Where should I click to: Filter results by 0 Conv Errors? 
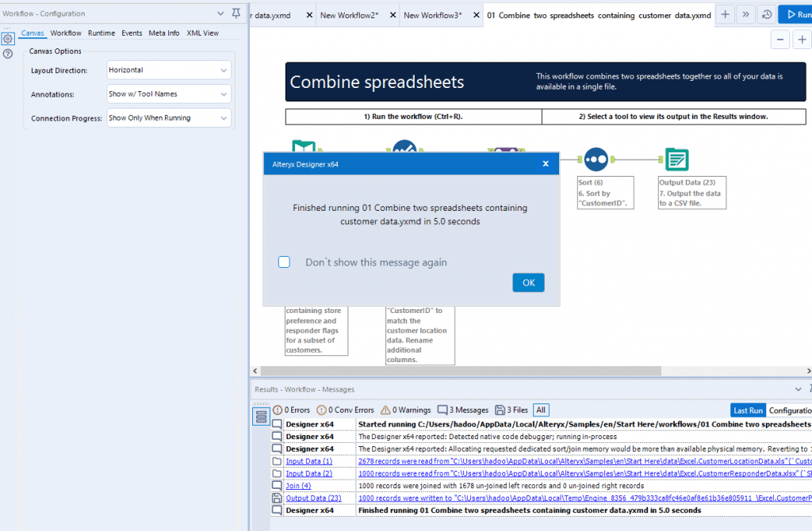coord(345,410)
